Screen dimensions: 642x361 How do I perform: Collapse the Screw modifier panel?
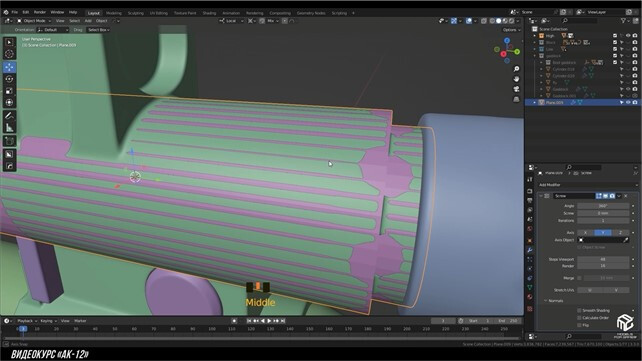(x=541, y=196)
